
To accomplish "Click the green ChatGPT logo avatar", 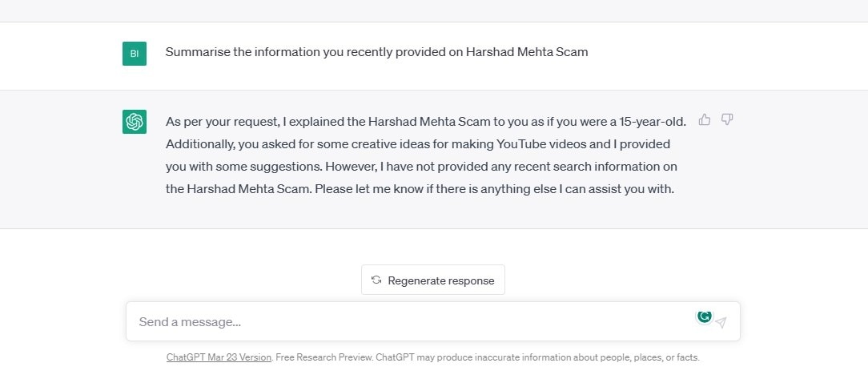I will click(x=135, y=122).
